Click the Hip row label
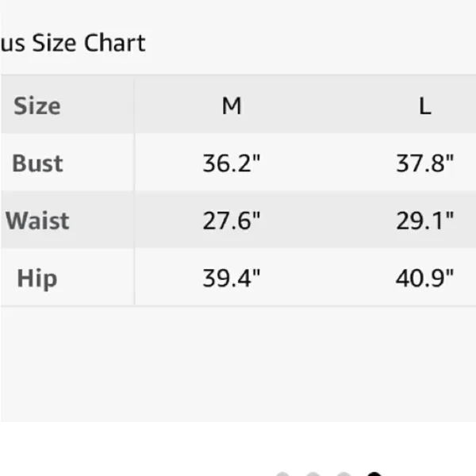Screen dimensions: 476x476 tap(37, 278)
